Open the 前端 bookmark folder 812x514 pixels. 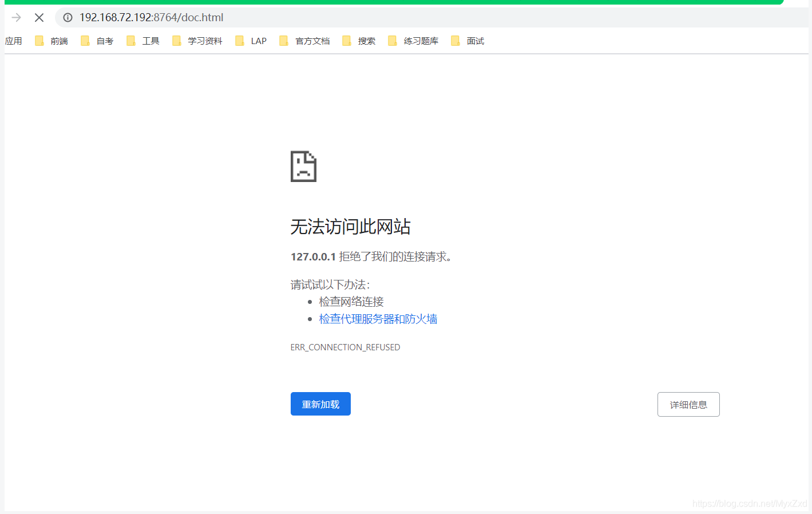(x=52, y=41)
